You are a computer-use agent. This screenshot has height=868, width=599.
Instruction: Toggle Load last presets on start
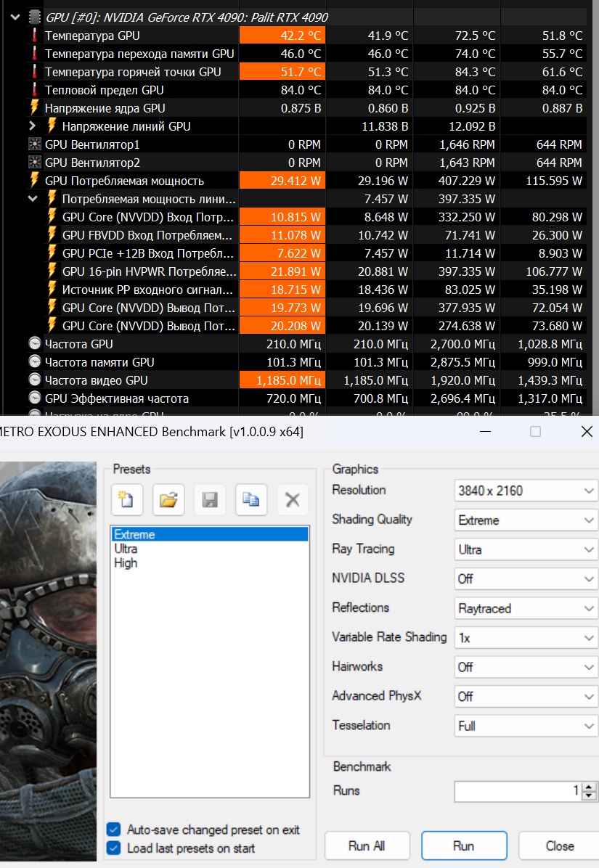click(x=113, y=848)
